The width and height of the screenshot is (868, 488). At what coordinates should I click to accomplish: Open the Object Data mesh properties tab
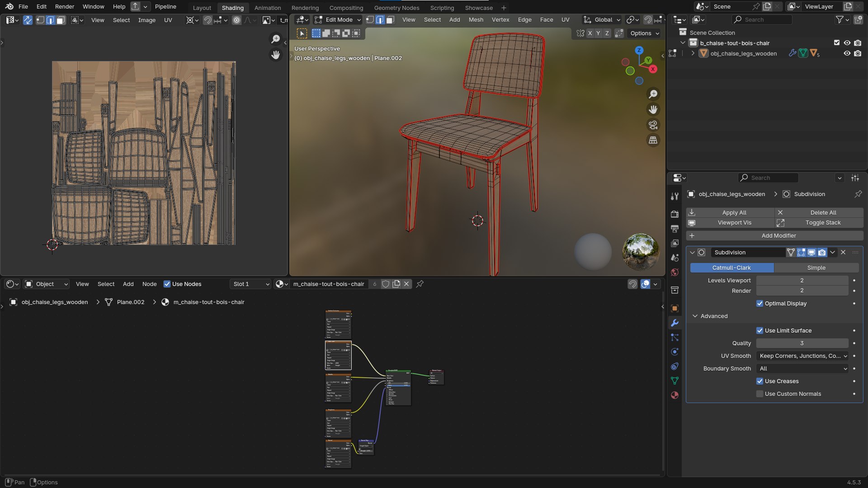[675, 381]
